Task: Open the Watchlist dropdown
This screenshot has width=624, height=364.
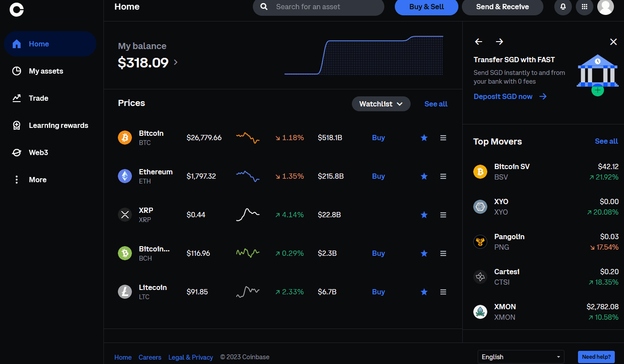Action: [381, 104]
